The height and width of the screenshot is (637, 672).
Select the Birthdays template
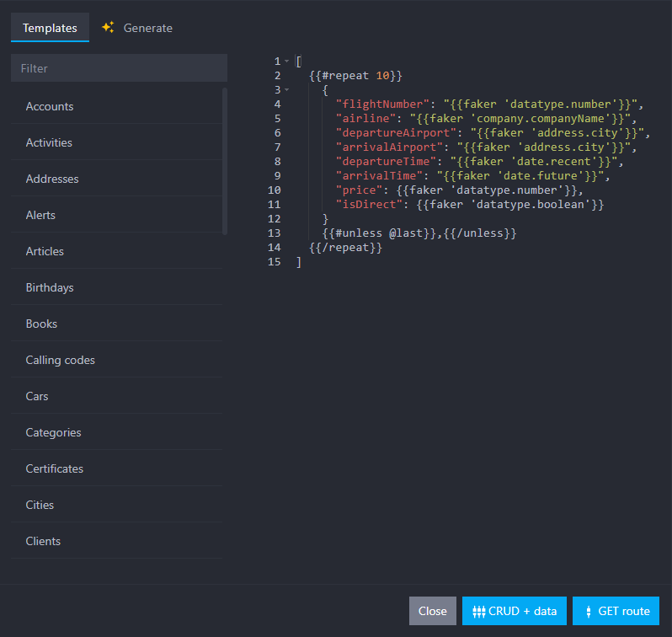click(x=50, y=287)
